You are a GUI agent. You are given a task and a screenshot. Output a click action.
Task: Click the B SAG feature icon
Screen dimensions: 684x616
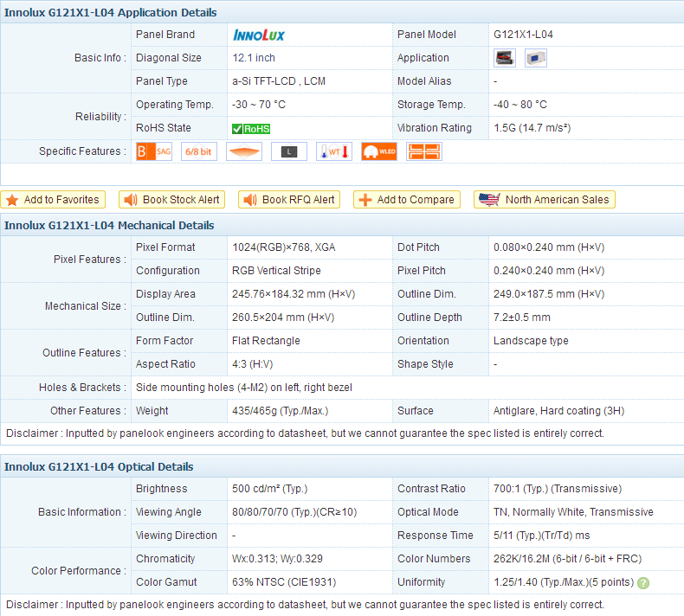pyautogui.click(x=154, y=151)
